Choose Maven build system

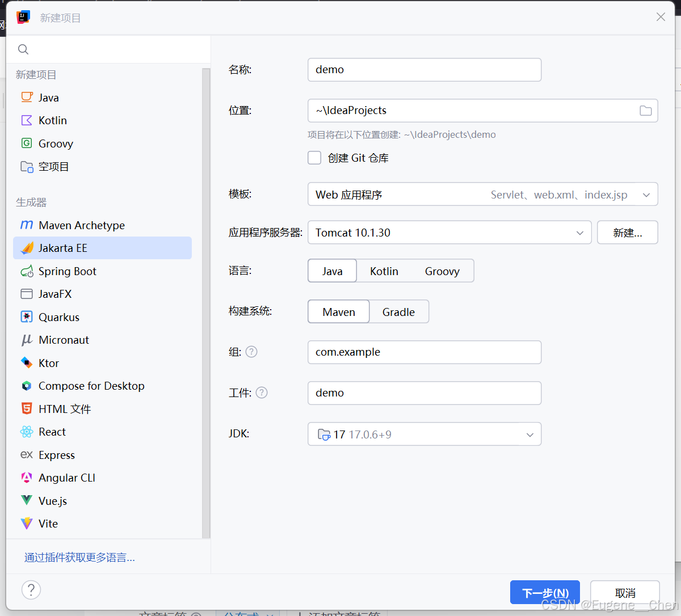tap(339, 312)
